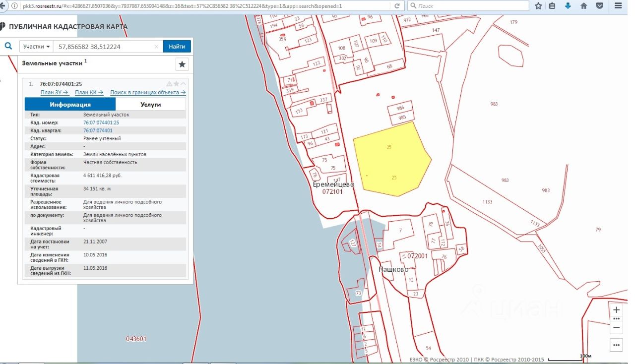Click the Rosreestr logo icon
Viewport: 635px width, 364px height.
click(x=3, y=27)
